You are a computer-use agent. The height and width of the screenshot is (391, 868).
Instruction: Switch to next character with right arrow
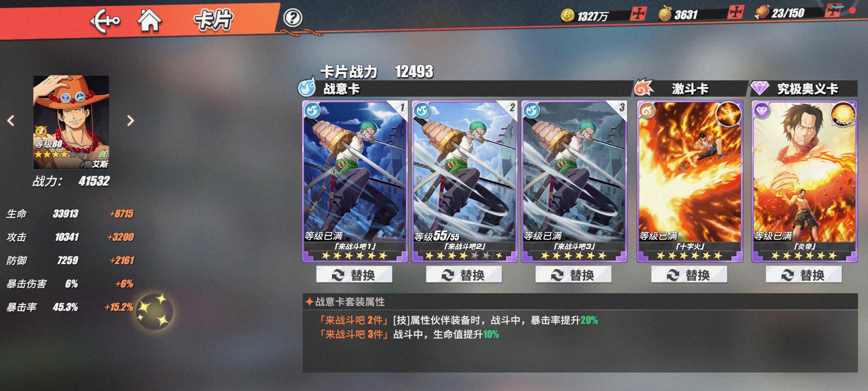[130, 121]
